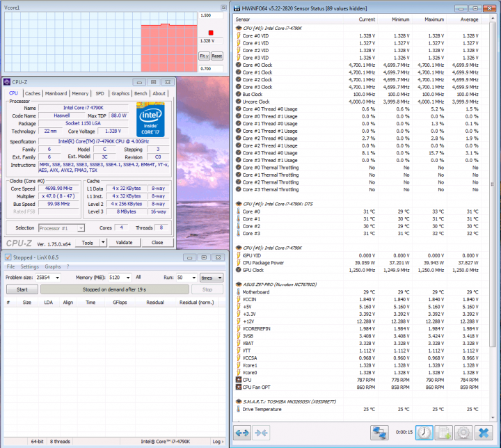Click the red swatch in Vcore1 graph panel
501x448 pixels.
pos(211,33)
